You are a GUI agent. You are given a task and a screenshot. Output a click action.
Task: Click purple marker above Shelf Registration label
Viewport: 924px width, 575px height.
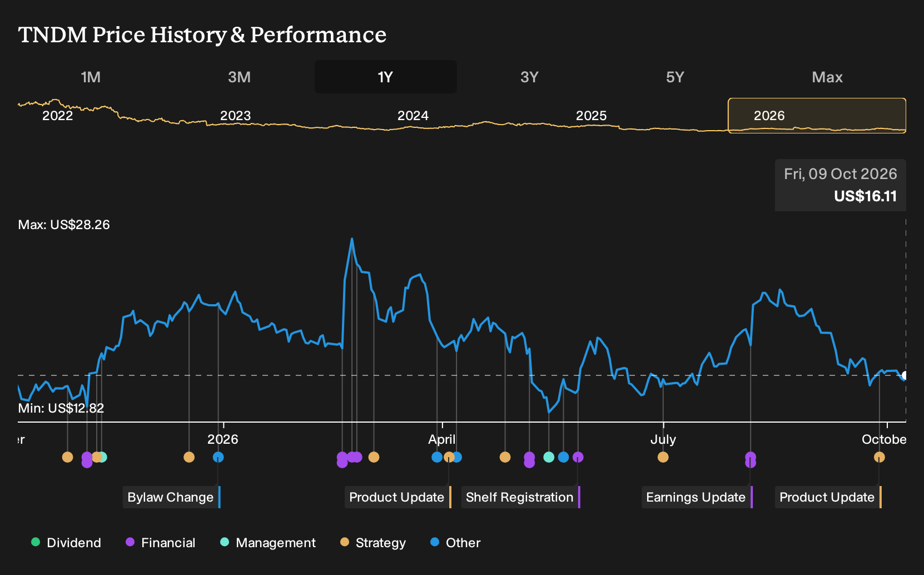(578, 457)
